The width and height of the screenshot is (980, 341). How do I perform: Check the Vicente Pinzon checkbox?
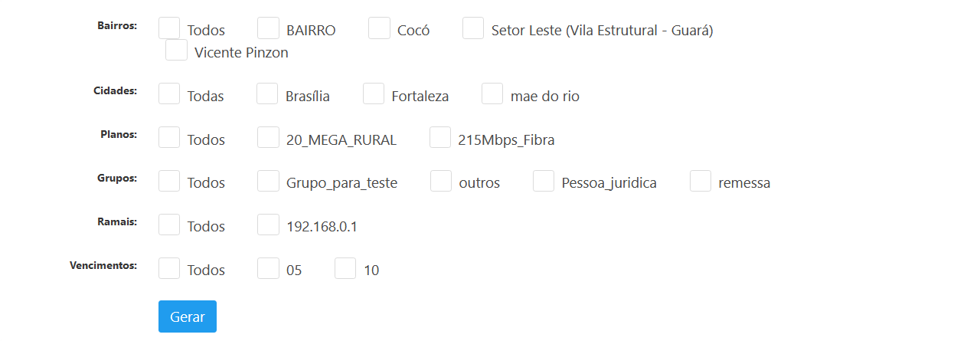click(x=176, y=51)
